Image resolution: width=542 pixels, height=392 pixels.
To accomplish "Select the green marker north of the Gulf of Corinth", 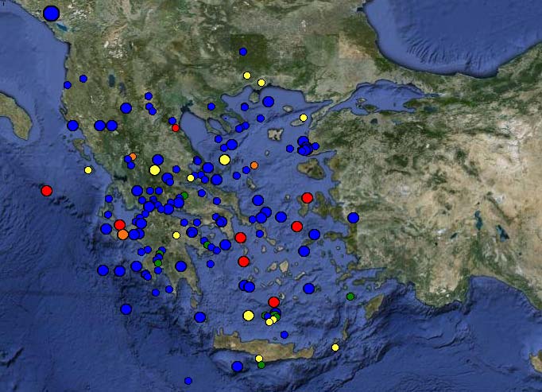I will (x=184, y=196).
